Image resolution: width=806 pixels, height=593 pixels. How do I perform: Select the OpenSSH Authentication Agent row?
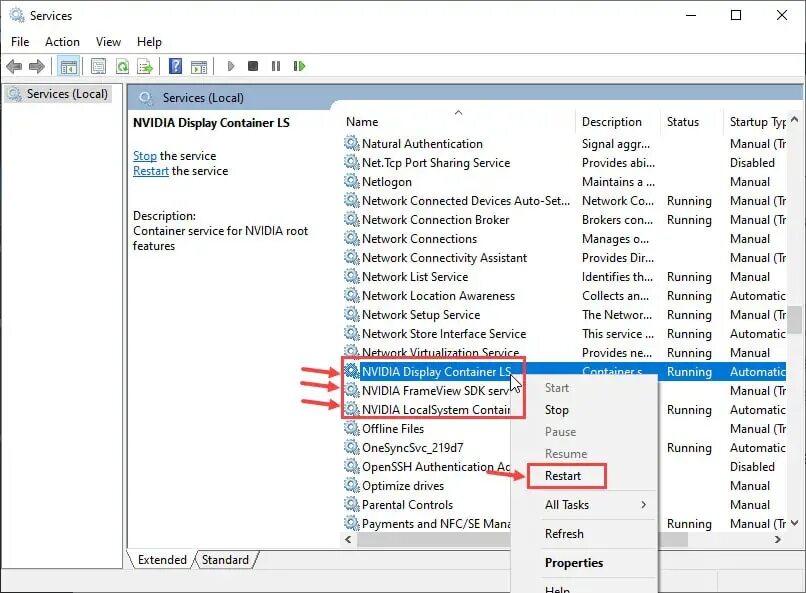(427, 467)
